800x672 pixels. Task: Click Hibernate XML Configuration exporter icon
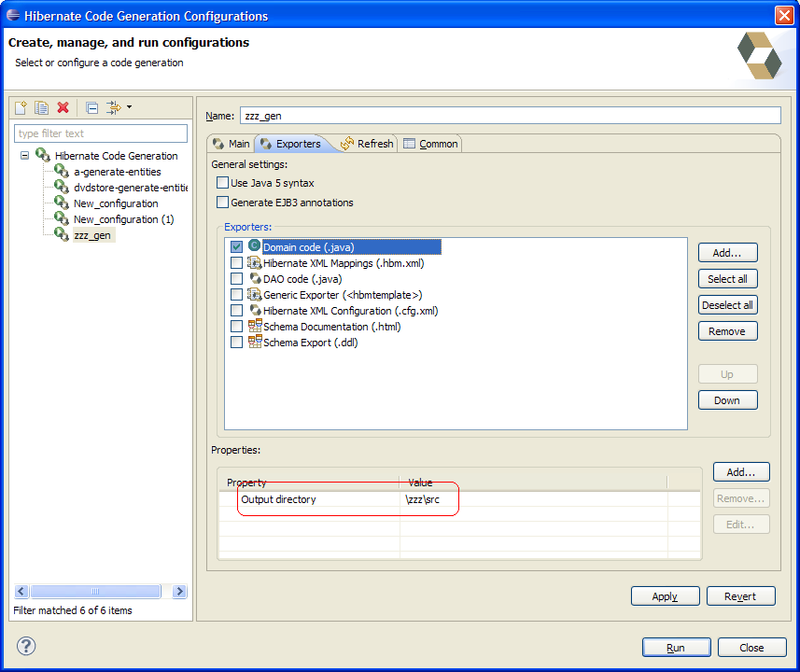pyautogui.click(x=255, y=310)
